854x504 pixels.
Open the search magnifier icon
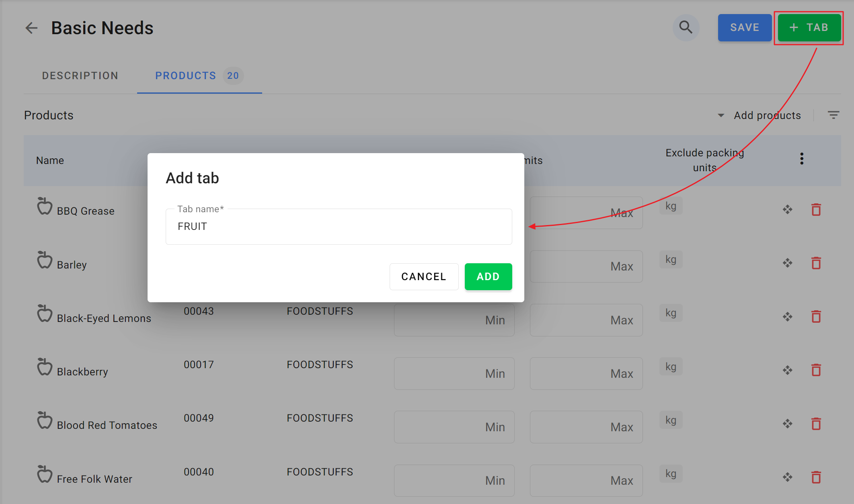tap(686, 28)
